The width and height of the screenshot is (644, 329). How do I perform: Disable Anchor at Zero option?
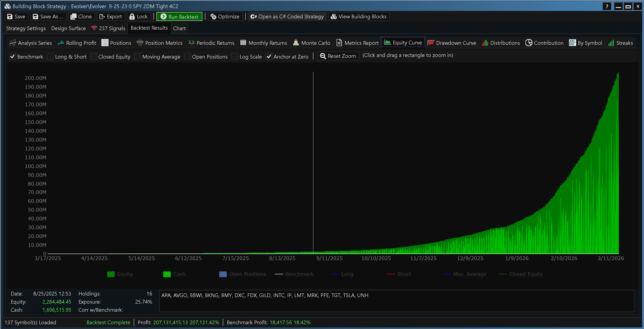tap(269, 57)
